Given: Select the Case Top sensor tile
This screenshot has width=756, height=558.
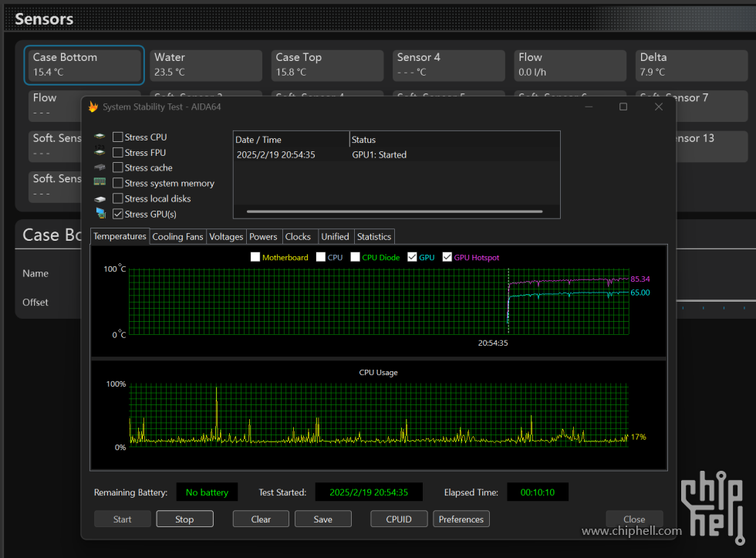Looking at the screenshot, I should click(x=327, y=65).
